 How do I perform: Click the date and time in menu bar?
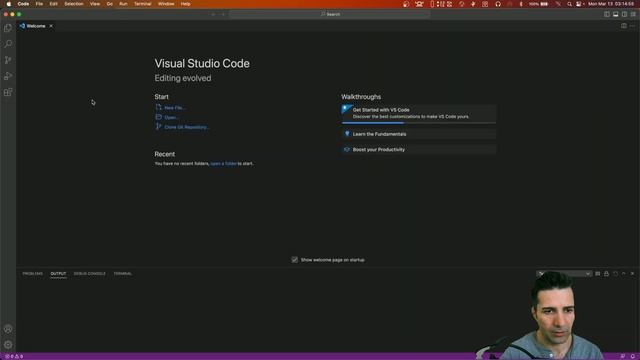pyautogui.click(x=611, y=4)
